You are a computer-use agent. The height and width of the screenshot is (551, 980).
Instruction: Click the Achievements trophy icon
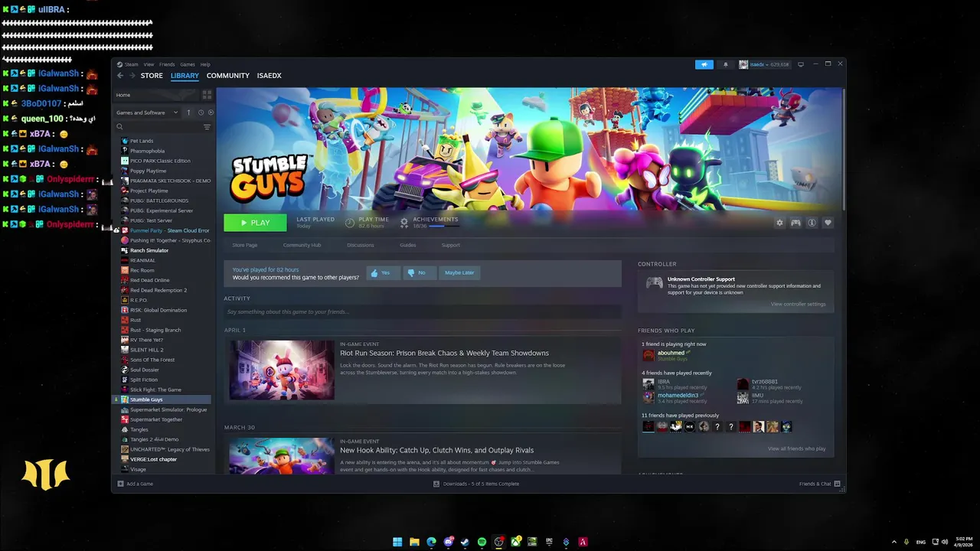(x=404, y=223)
